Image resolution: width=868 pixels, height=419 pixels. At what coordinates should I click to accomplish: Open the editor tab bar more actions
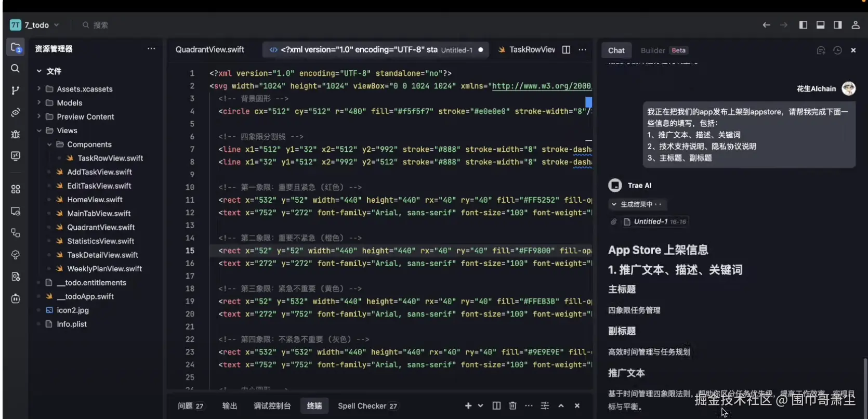(583, 49)
